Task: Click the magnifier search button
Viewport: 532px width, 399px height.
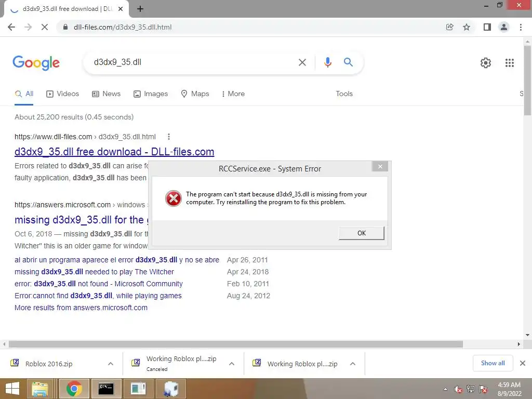Action: coord(348,62)
